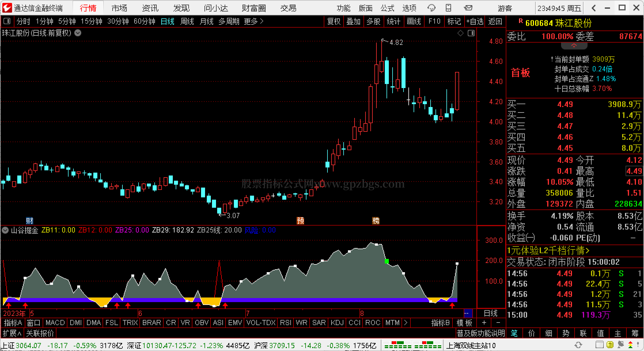Switch to 势 tab in bottom-right panel

click(x=566, y=333)
